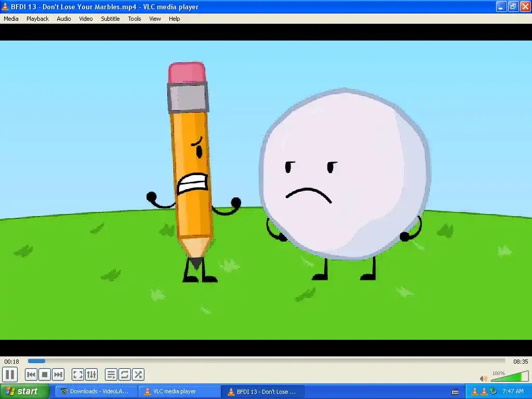Toggle loop repeat mode

tap(125, 375)
